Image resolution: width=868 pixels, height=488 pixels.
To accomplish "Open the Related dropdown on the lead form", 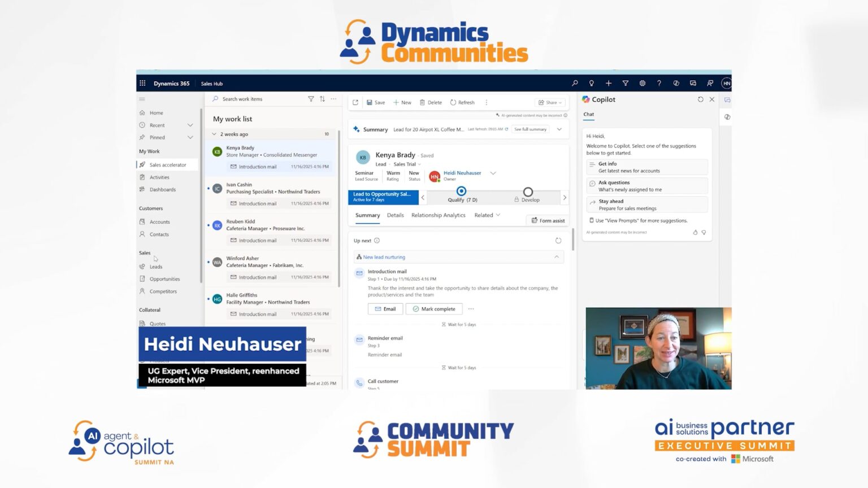I will tap(486, 215).
